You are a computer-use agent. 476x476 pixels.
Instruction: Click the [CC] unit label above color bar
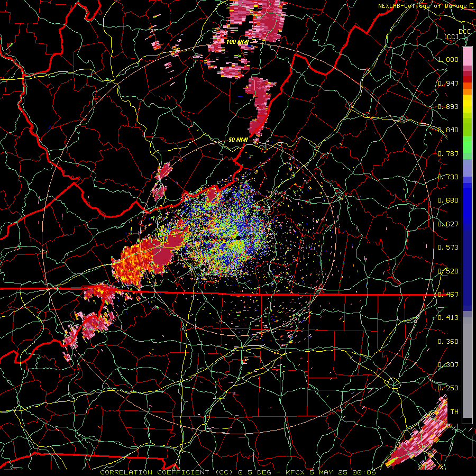[x=452, y=36]
